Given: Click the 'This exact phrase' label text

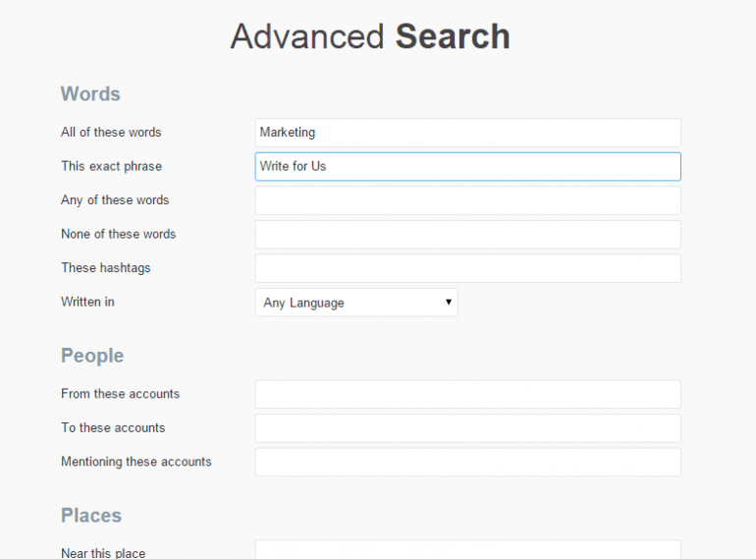Looking at the screenshot, I should click(111, 166).
